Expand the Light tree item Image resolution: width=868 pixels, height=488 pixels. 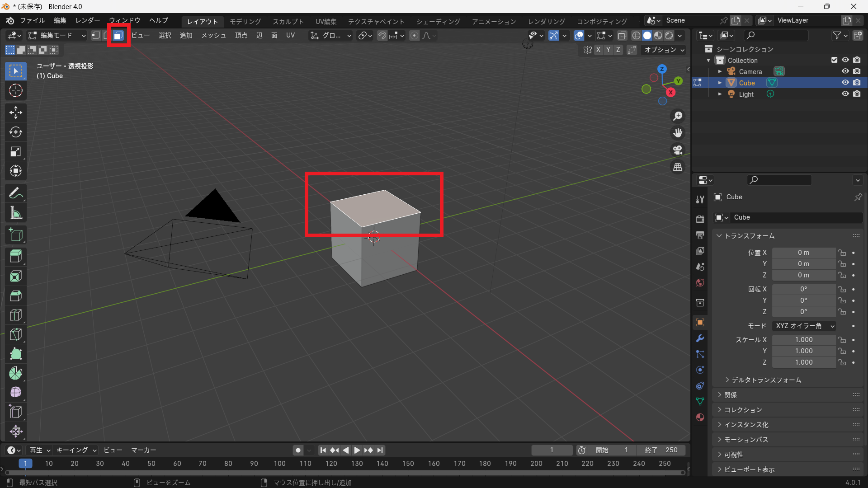(720, 94)
